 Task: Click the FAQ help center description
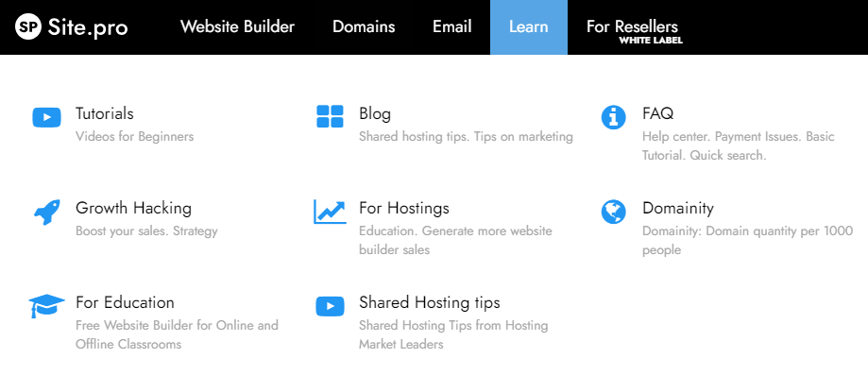click(x=738, y=145)
